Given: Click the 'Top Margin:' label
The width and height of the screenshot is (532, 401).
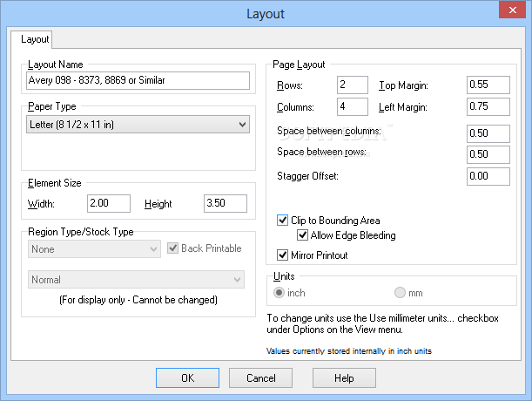Looking at the screenshot, I should coord(403,85).
